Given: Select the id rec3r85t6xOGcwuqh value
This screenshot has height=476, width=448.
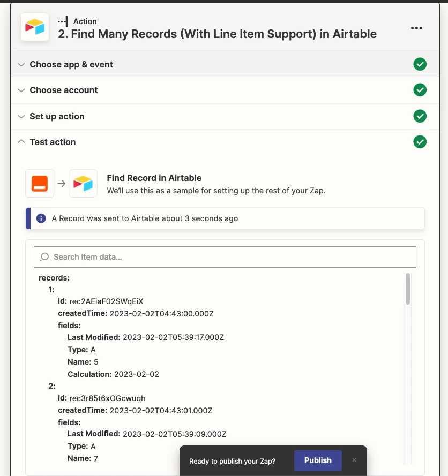Looking at the screenshot, I should [107, 398].
